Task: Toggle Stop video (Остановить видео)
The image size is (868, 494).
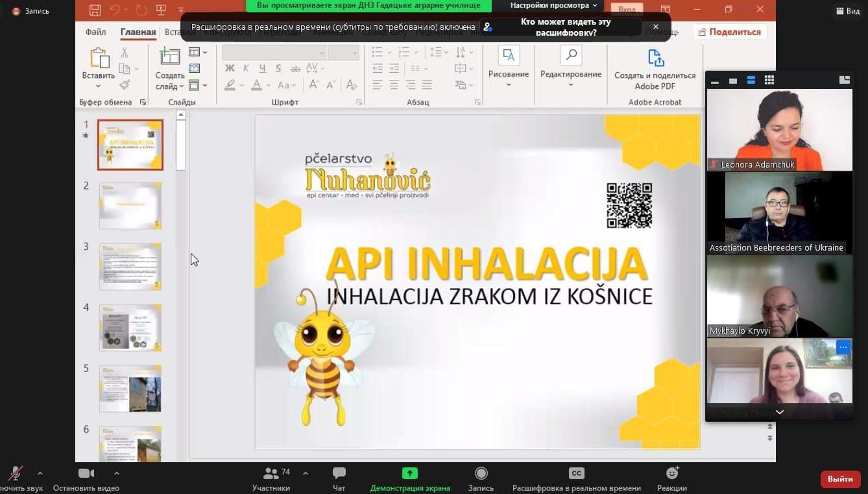Action: (x=86, y=478)
